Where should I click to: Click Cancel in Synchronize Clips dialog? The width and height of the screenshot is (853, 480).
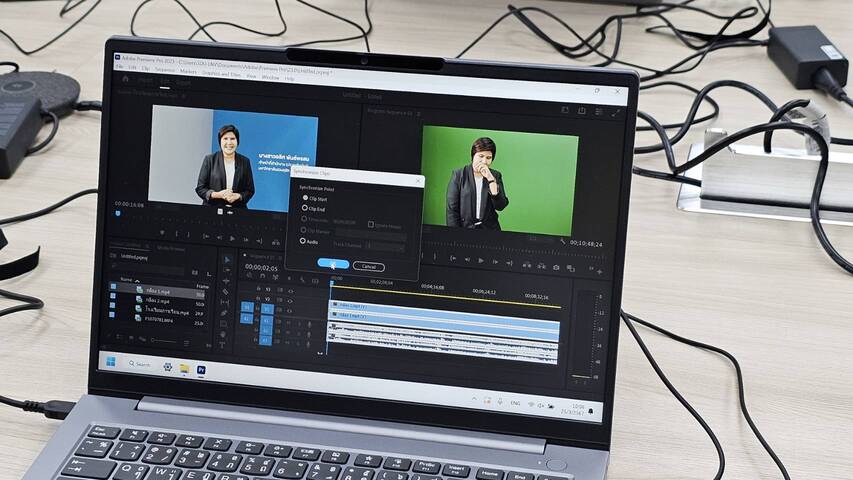(368, 267)
